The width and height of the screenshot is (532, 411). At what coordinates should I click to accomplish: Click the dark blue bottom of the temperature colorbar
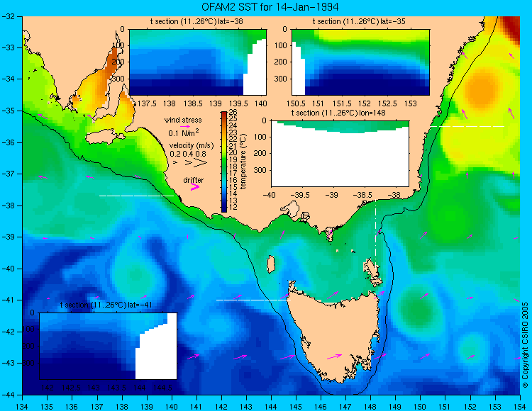224,208
